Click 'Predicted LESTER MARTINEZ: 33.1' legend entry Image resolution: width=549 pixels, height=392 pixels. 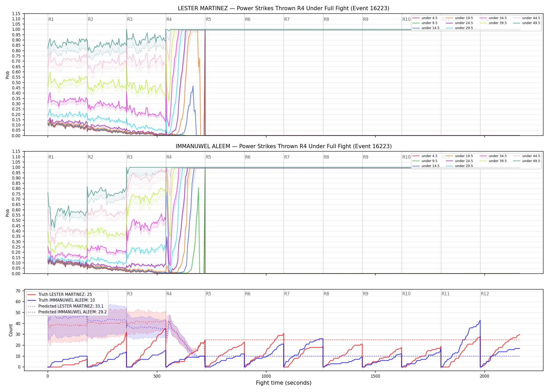(66, 306)
